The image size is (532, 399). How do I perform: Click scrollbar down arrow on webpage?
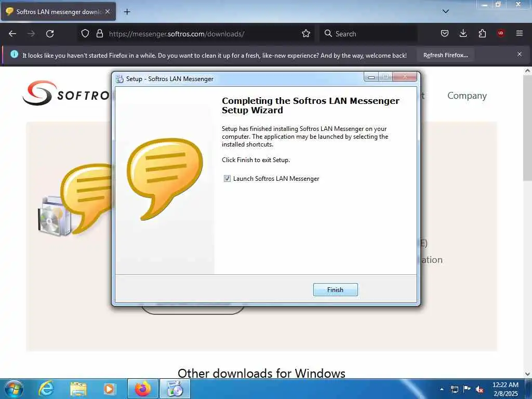tap(527, 374)
